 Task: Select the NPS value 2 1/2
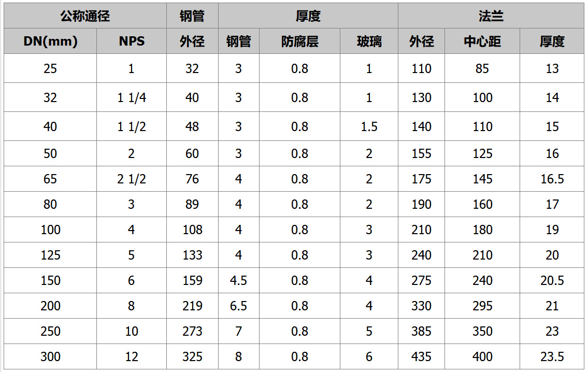[132, 179]
